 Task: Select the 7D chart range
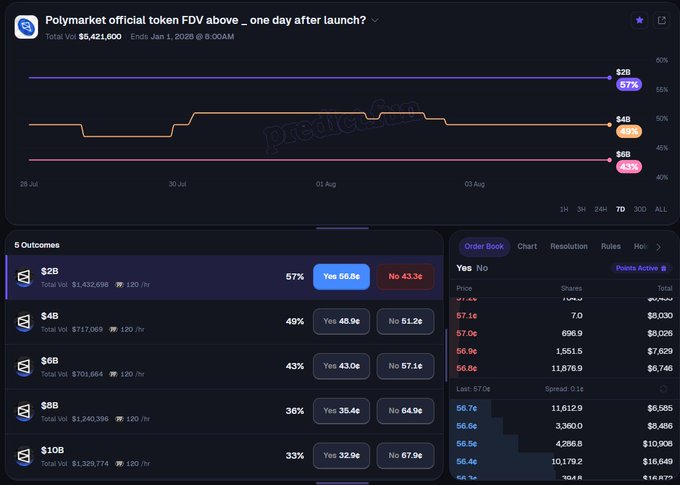click(x=621, y=209)
